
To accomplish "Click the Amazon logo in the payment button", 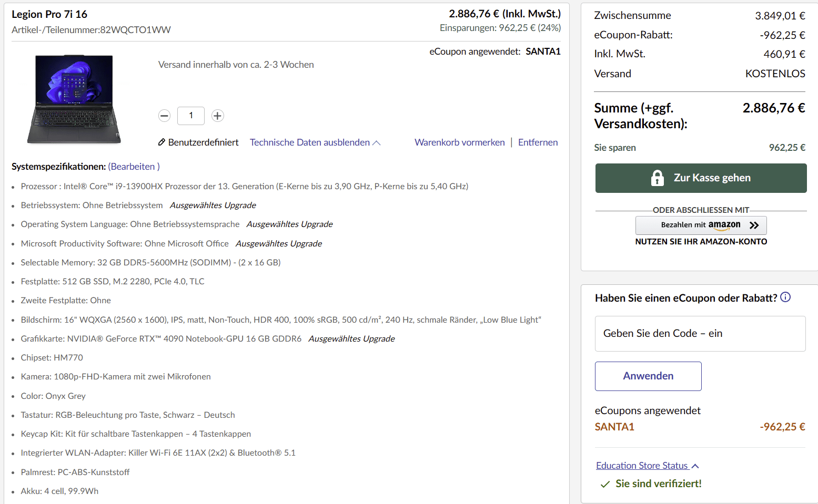I will [724, 225].
